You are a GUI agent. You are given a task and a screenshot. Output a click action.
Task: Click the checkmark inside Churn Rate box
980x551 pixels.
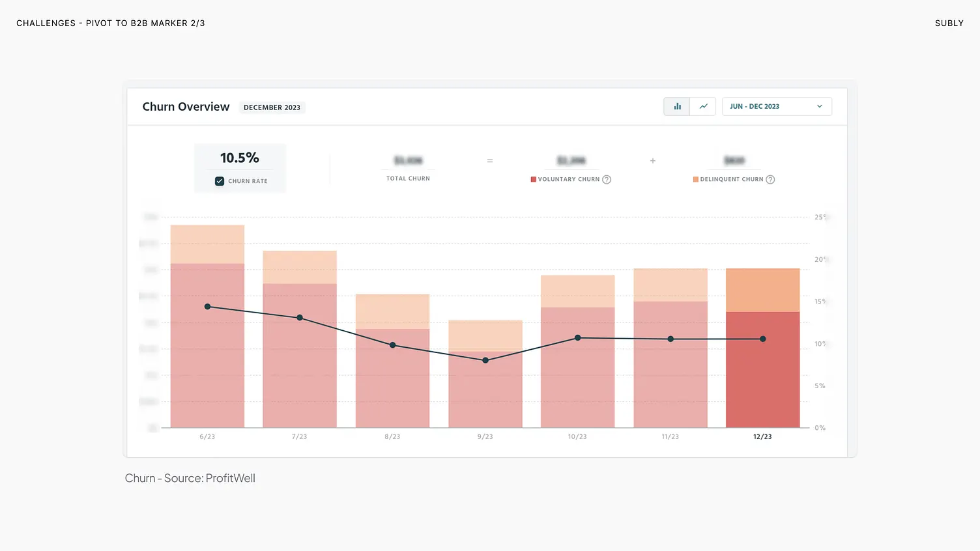[220, 181]
